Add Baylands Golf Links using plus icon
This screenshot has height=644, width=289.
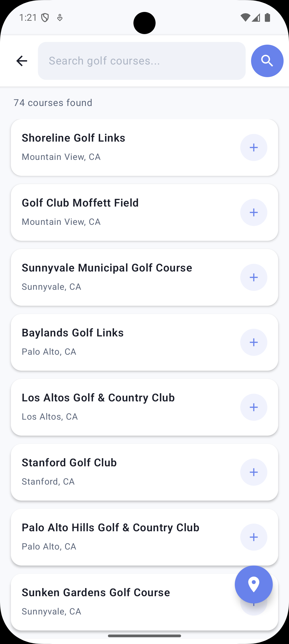coord(254,342)
